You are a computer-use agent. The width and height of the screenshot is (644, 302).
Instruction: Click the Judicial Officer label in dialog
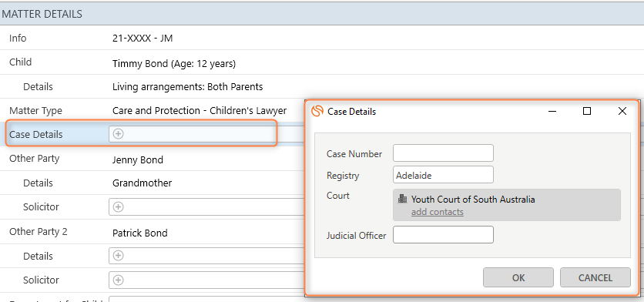(356, 236)
